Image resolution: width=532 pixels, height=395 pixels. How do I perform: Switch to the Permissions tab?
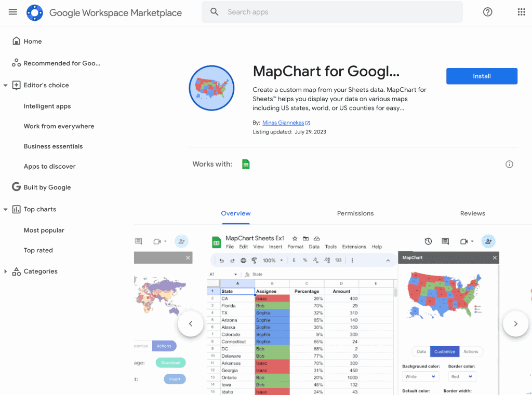355,213
